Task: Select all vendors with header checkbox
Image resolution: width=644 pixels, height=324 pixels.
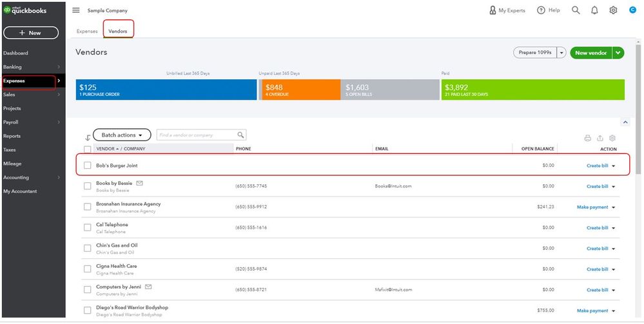Action: [88, 149]
